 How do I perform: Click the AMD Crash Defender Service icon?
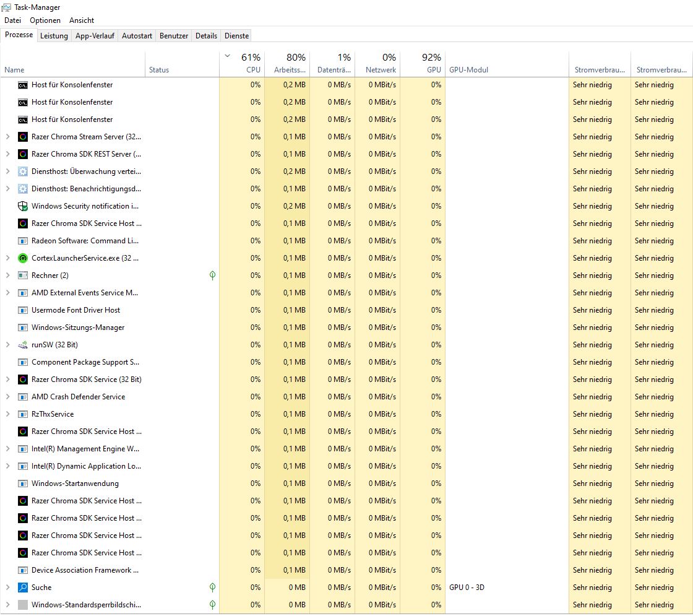click(23, 397)
